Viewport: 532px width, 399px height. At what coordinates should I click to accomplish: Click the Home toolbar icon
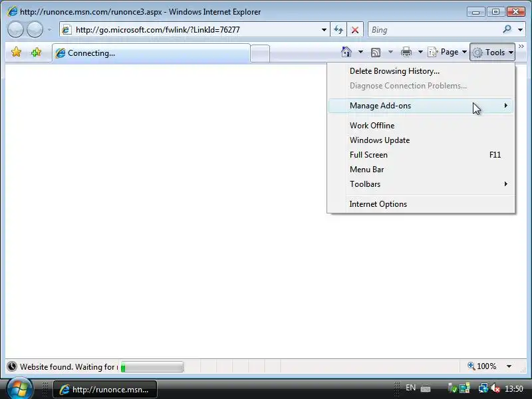(346, 52)
